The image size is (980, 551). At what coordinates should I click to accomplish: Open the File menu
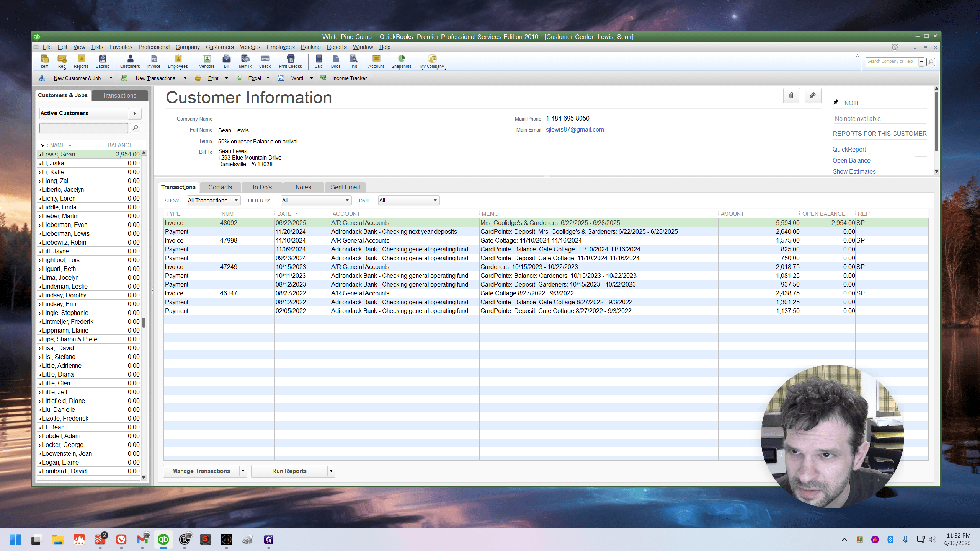(x=47, y=47)
